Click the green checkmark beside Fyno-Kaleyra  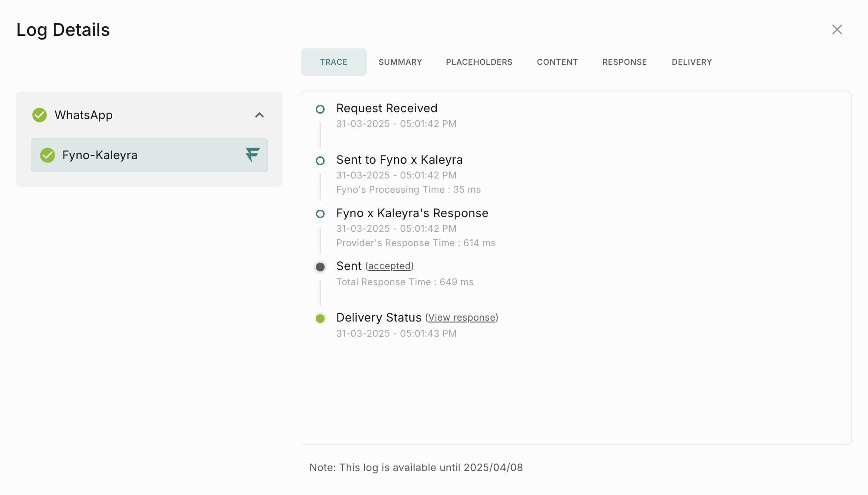(47, 155)
